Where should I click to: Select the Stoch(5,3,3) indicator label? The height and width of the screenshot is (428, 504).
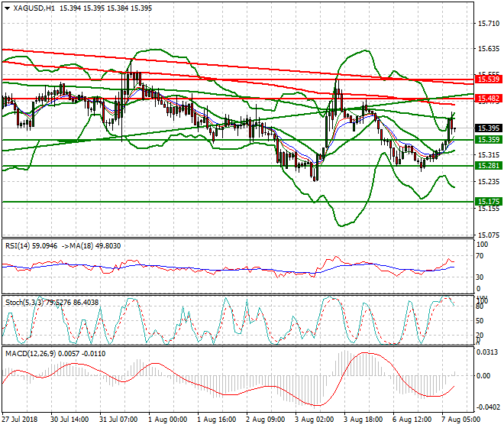point(24,303)
